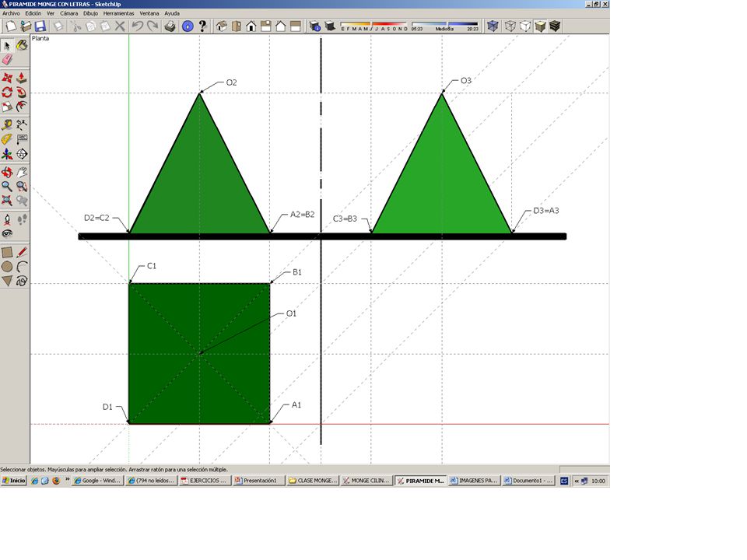Choose the Protractor tool

click(x=7, y=139)
